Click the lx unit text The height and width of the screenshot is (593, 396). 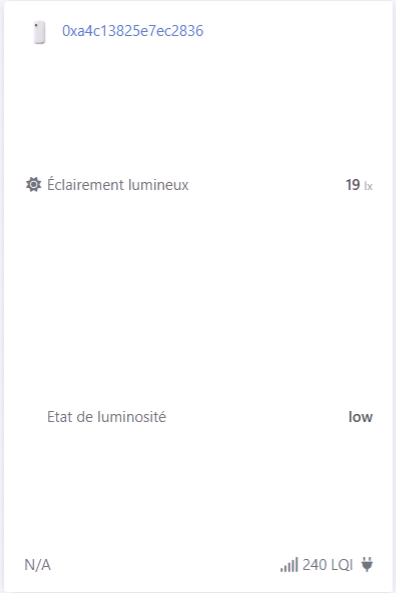click(x=368, y=186)
